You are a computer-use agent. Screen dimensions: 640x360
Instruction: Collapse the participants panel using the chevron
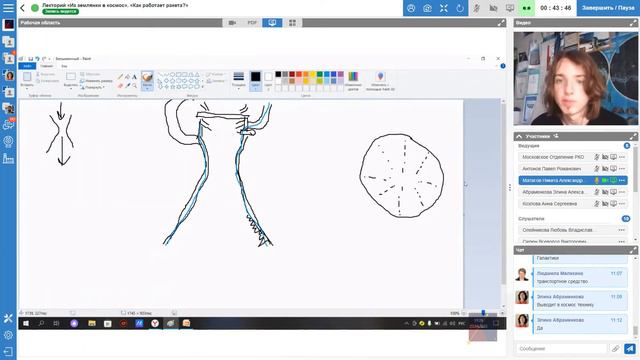coord(519,136)
